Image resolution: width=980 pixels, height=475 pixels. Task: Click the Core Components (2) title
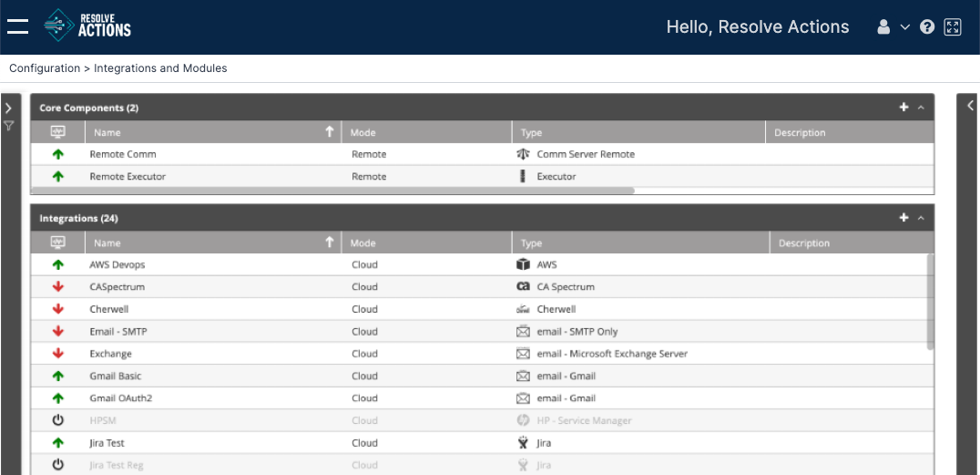pos(88,108)
